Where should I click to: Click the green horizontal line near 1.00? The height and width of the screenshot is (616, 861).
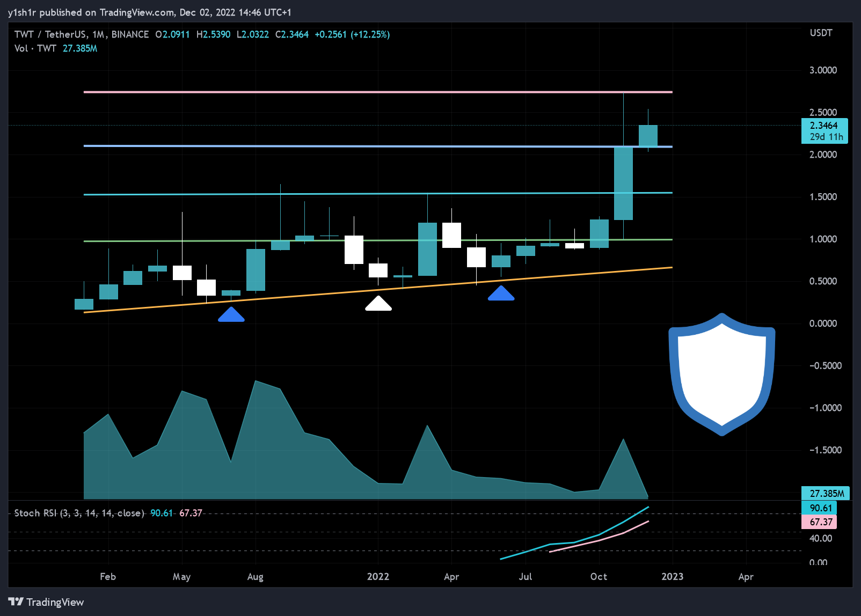pyautogui.click(x=378, y=240)
